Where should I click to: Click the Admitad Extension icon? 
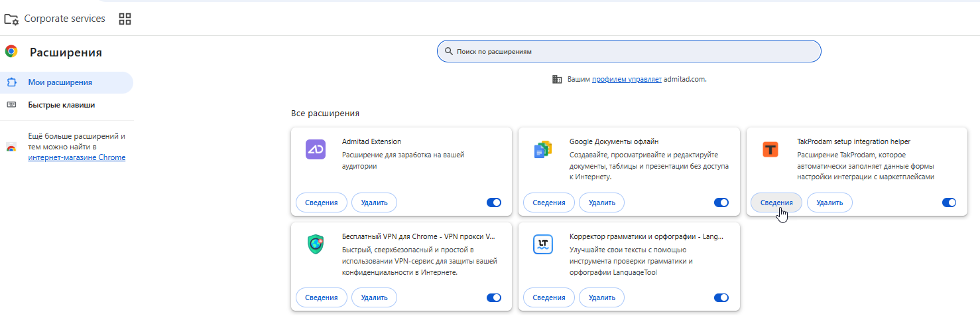316,150
